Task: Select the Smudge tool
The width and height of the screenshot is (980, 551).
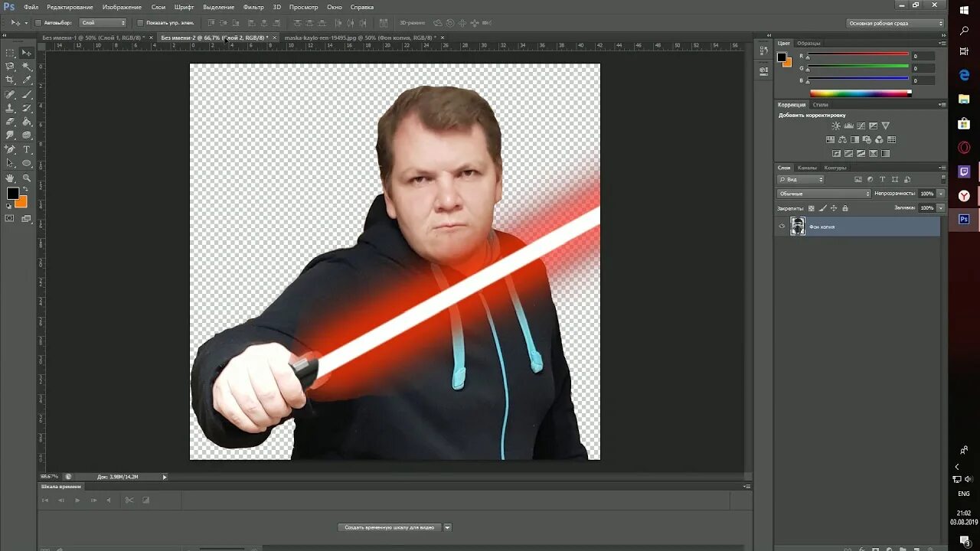Action: (x=10, y=135)
